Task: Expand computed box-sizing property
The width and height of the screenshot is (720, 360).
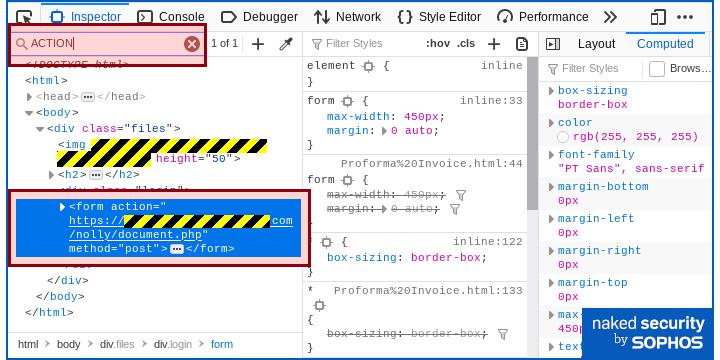Action: click(x=551, y=91)
